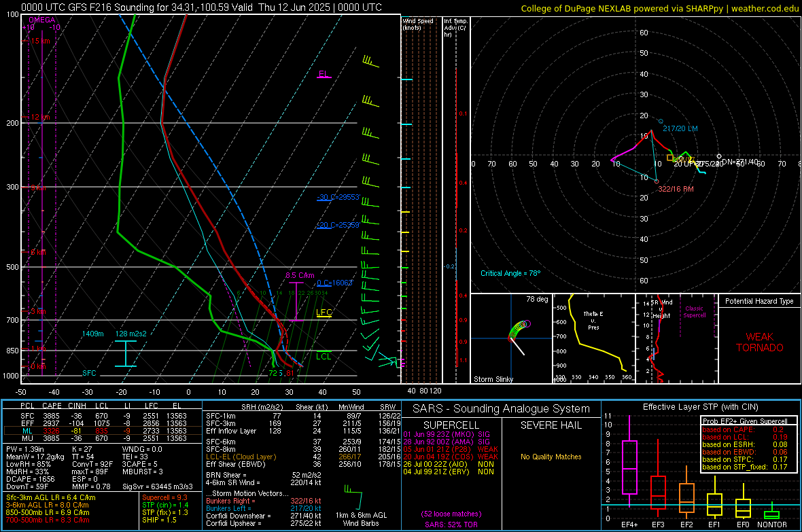The width and height of the screenshot is (802, 532).
Task: Select the EFF parcel row in table
Action: 103,423
